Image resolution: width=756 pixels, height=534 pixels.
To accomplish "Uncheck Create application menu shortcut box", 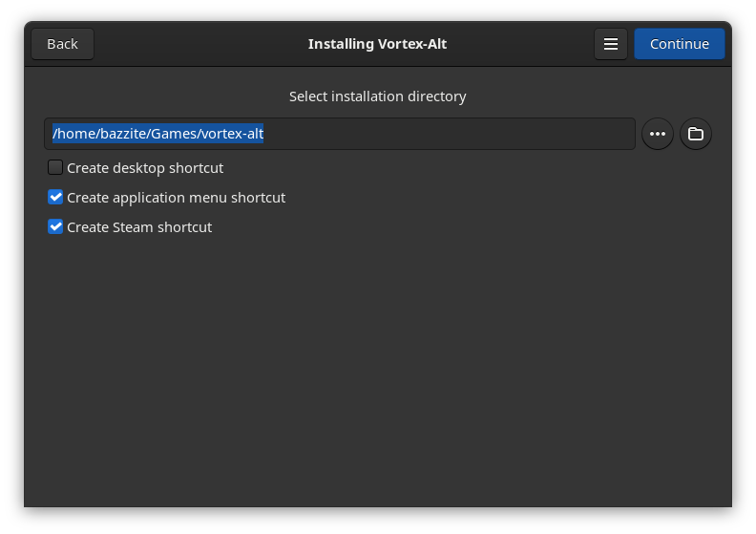I will (x=55, y=197).
